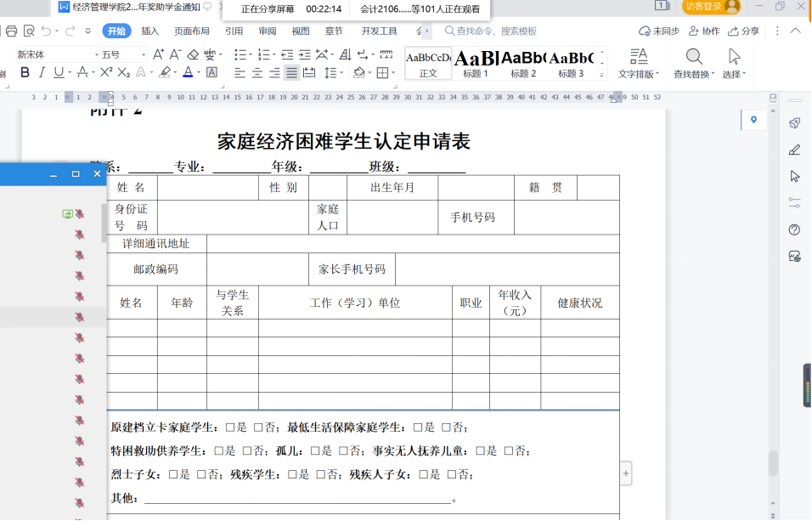Click the print icon in quick toolbar
The height and width of the screenshot is (521, 812).
pos(11,31)
